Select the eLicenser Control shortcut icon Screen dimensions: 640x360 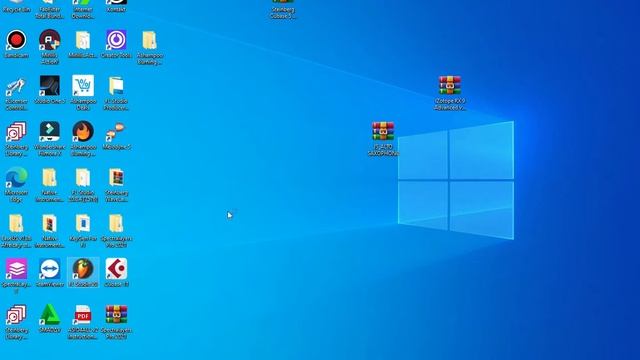pos(16,87)
